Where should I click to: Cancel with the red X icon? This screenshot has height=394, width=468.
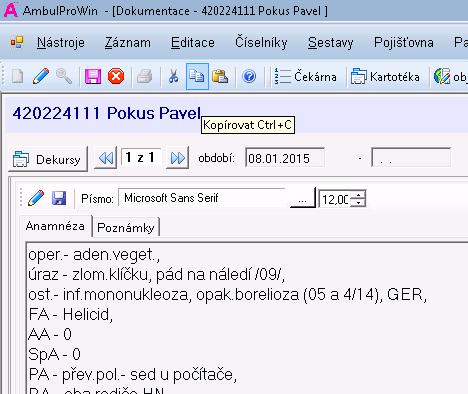coord(116,76)
